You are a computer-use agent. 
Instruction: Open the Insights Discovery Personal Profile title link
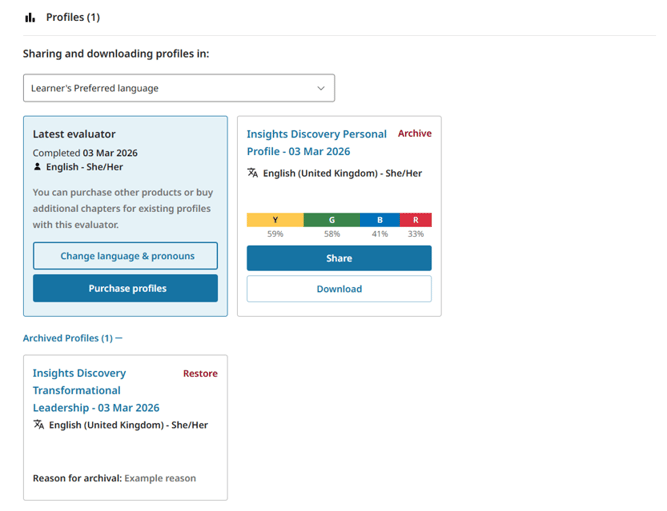[316, 143]
